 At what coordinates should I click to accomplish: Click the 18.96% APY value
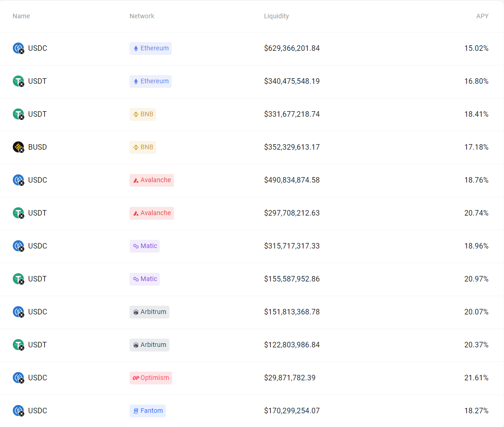[x=477, y=246]
